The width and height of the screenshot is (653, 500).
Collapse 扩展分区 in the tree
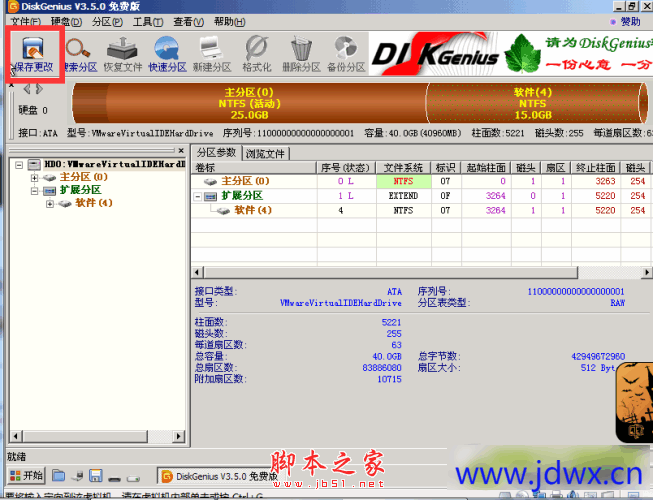click(35, 191)
